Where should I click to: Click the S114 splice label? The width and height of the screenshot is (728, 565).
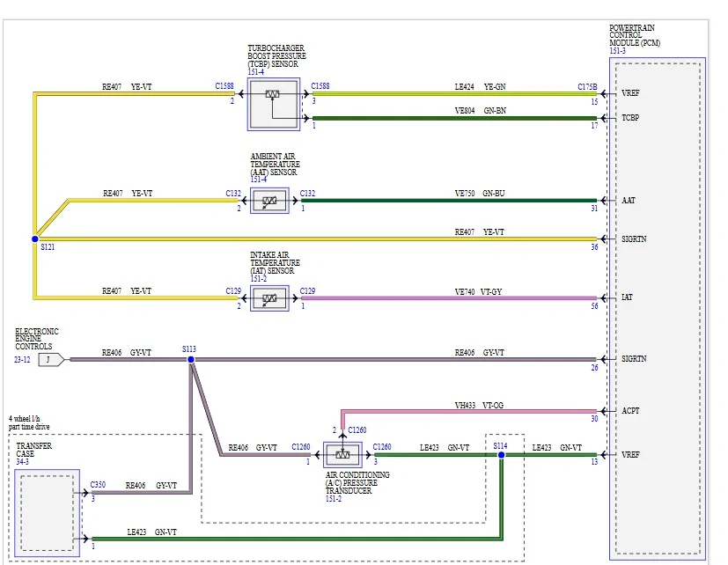(501, 445)
